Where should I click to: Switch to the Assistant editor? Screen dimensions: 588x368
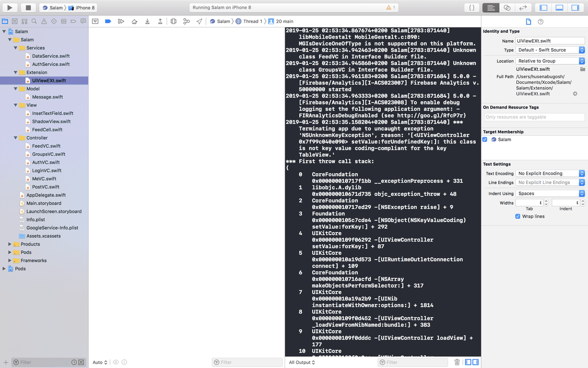pyautogui.click(x=507, y=7)
